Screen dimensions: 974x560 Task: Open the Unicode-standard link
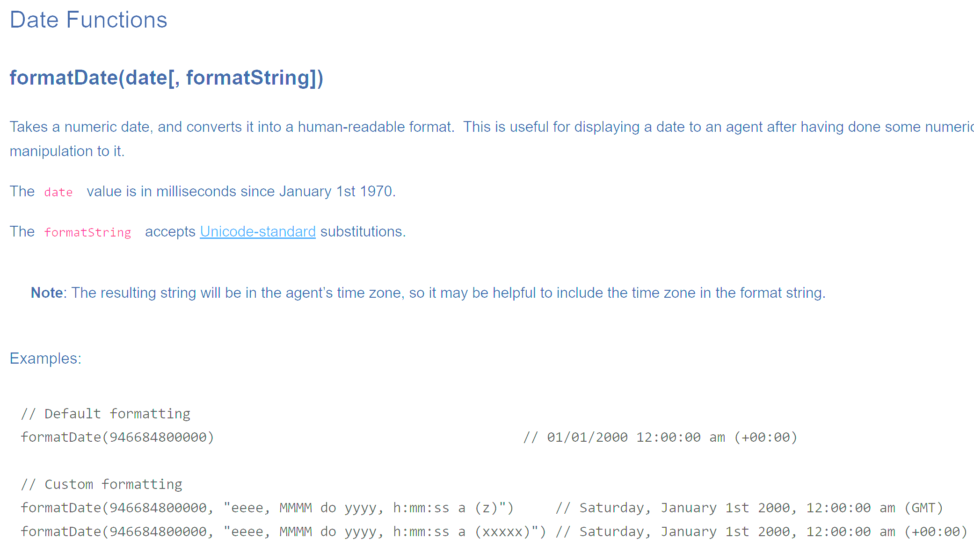(x=257, y=231)
